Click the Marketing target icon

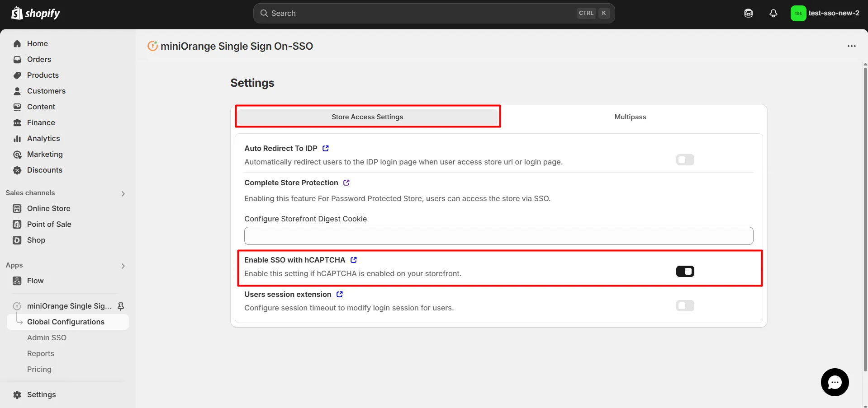click(x=17, y=155)
